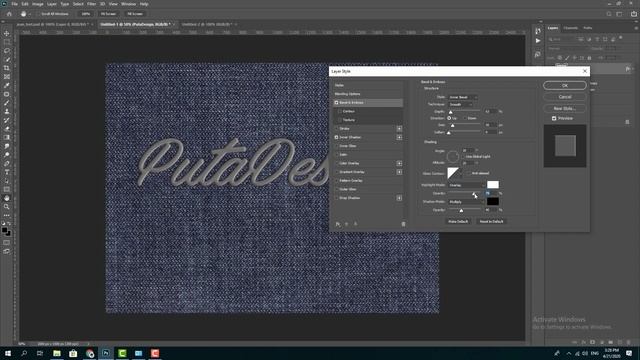
Task: Select the Brush tool
Action: [7, 103]
